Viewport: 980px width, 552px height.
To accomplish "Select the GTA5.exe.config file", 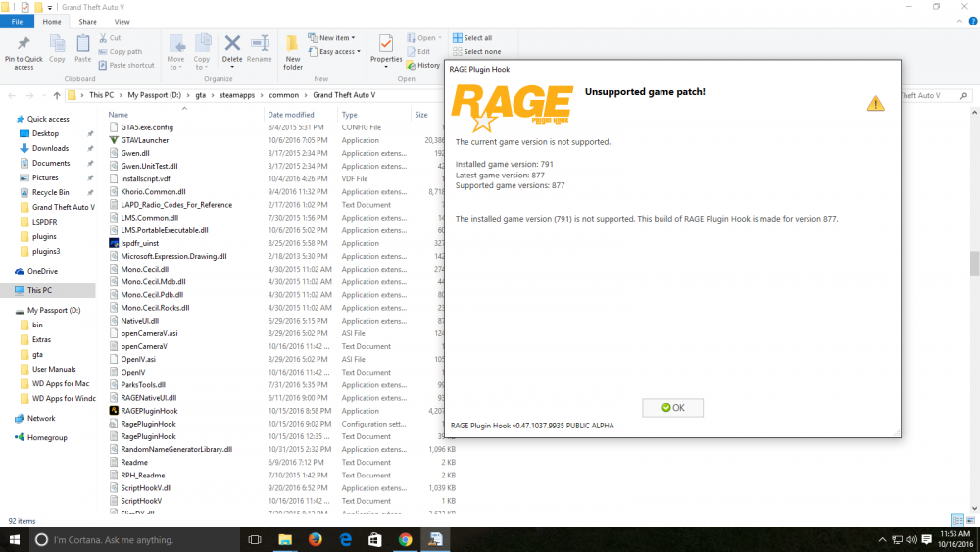I will tap(147, 127).
